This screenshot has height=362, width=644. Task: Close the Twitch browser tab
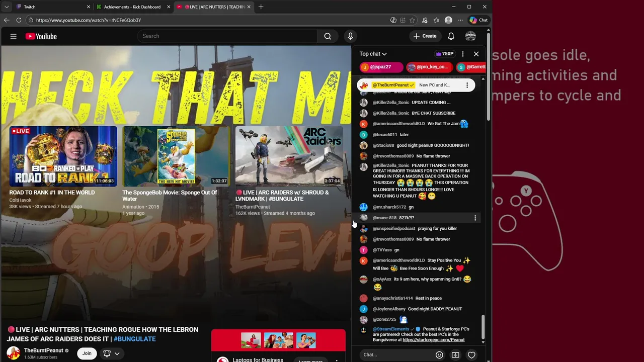coord(89,7)
